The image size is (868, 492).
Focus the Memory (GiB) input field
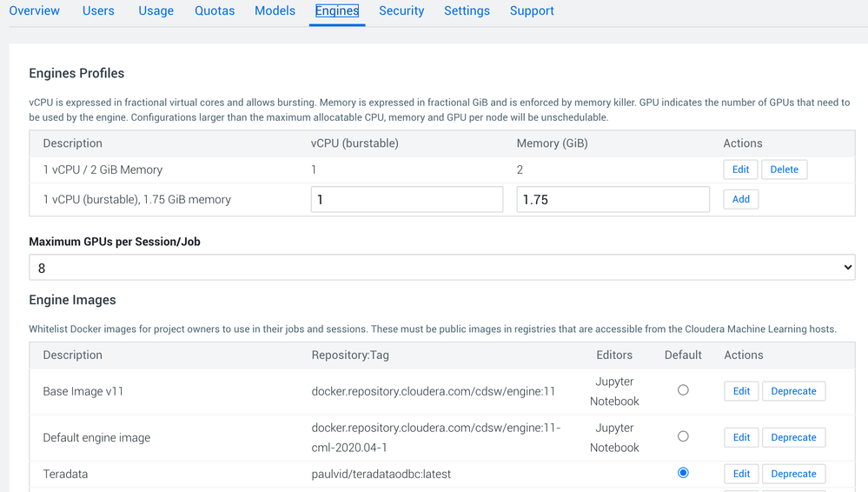click(x=613, y=199)
